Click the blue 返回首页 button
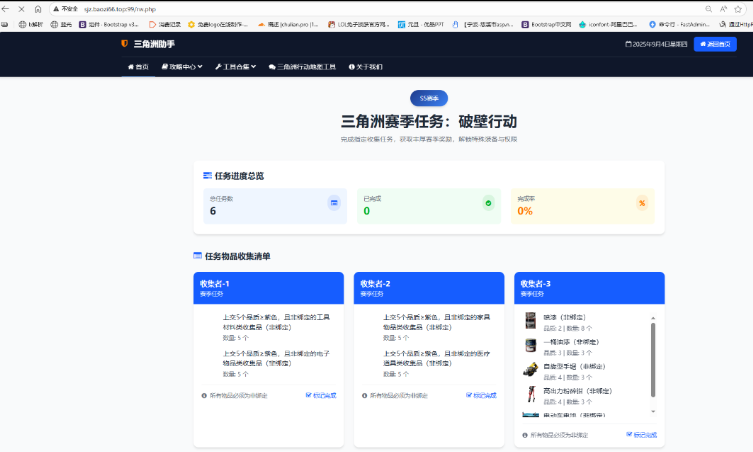The height and width of the screenshot is (452, 753). pyautogui.click(x=714, y=44)
